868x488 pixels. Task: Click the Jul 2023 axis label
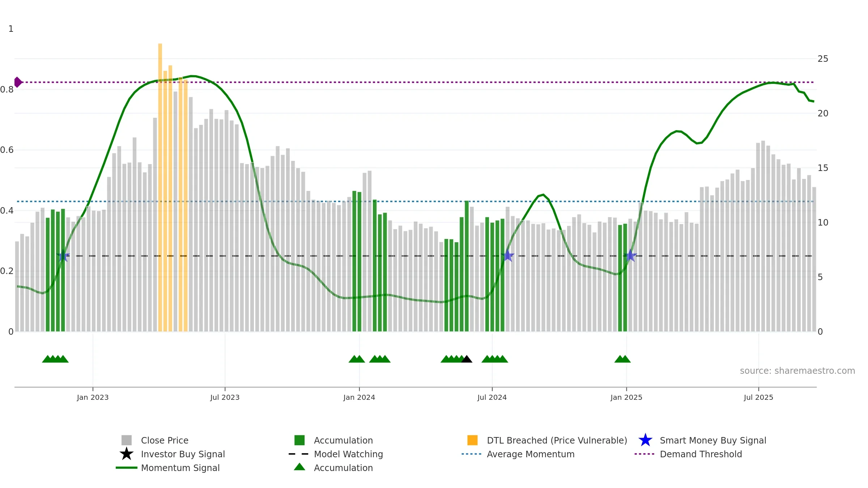pyautogui.click(x=225, y=398)
